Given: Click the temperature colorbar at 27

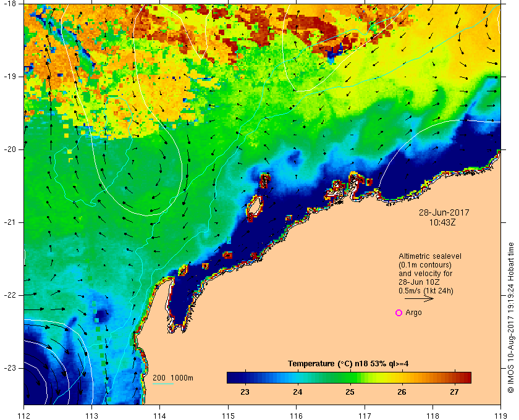Looking at the screenshot, I should (x=455, y=377).
